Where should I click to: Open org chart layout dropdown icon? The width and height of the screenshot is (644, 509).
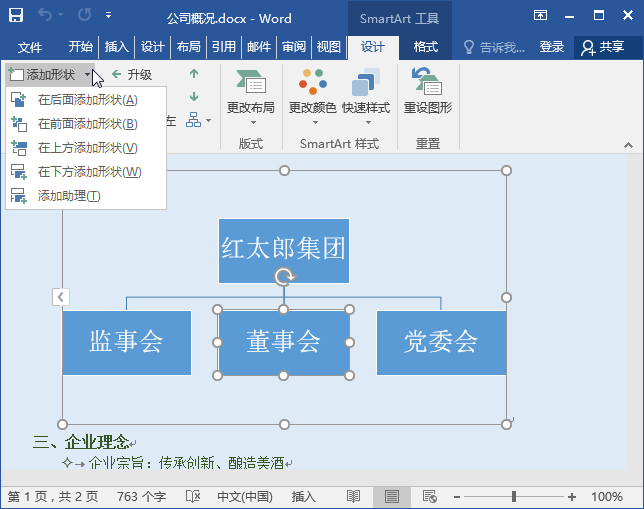(x=199, y=120)
